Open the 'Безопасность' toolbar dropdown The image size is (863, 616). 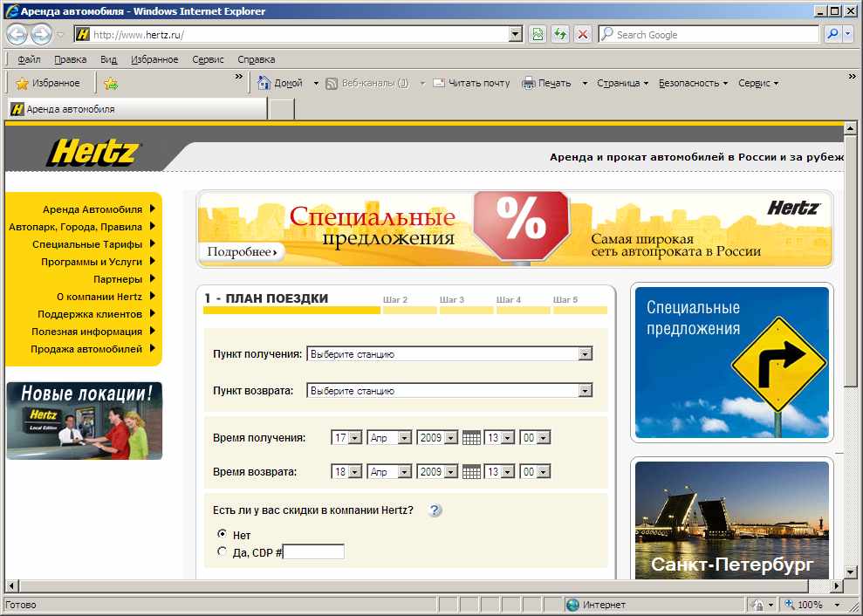click(693, 83)
